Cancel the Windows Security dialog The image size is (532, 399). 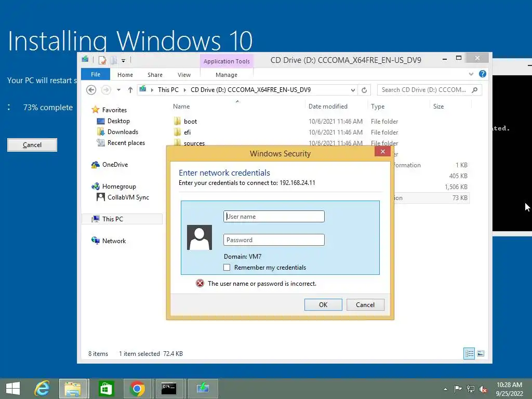tap(365, 304)
